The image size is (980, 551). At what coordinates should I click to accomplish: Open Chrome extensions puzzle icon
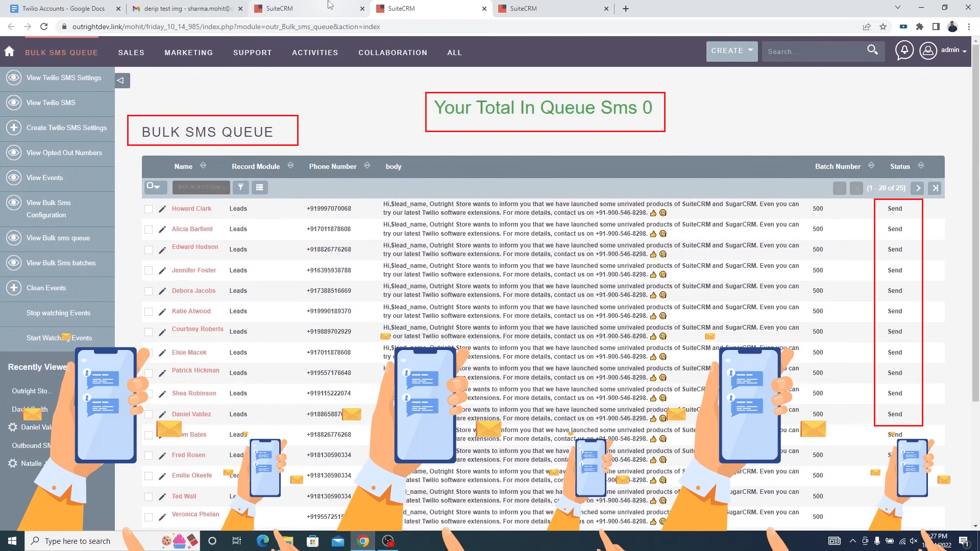[920, 27]
